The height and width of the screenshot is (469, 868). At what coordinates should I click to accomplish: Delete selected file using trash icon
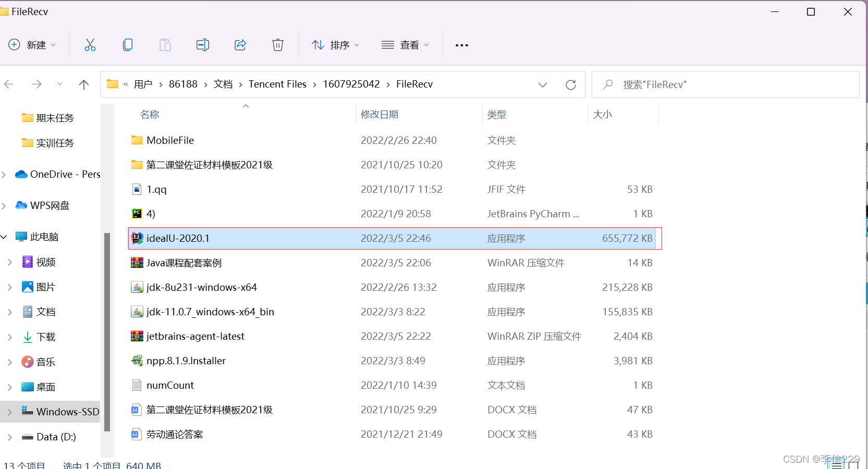click(x=277, y=45)
